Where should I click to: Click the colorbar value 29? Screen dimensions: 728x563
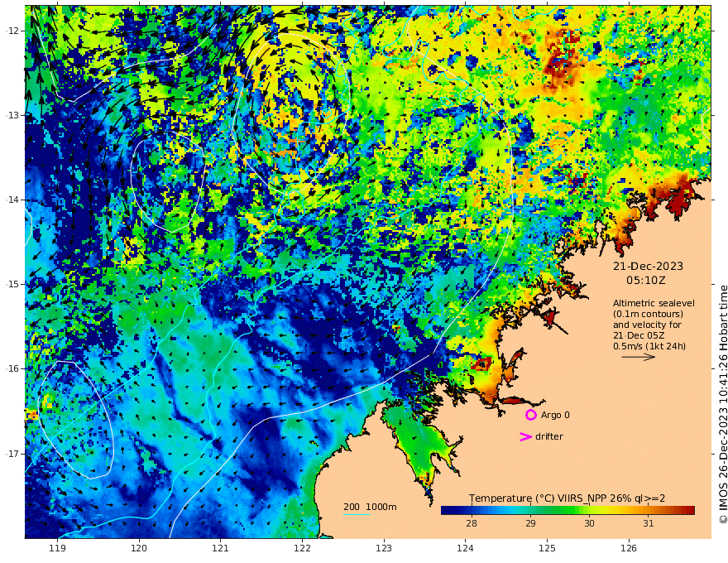tap(530, 523)
